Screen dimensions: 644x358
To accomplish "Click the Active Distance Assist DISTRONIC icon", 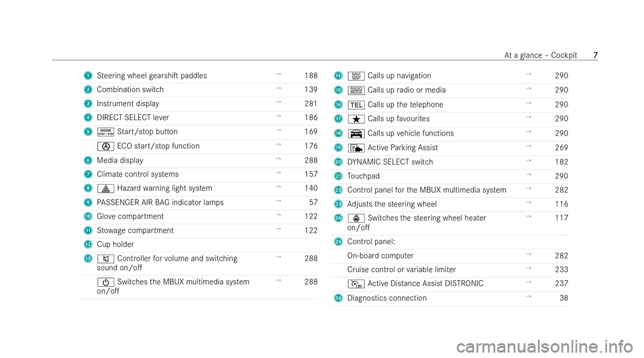I will [356, 283].
